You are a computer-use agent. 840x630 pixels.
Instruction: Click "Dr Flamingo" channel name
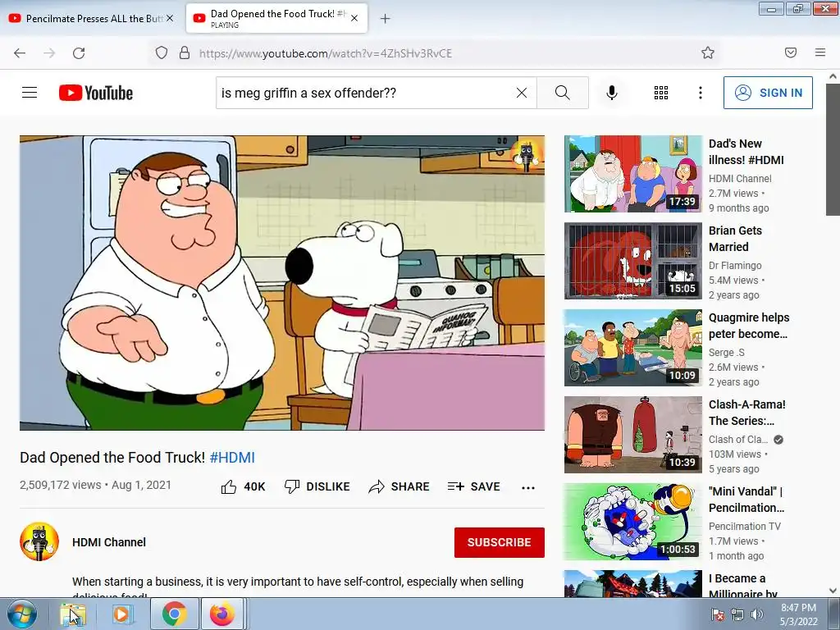(735, 265)
